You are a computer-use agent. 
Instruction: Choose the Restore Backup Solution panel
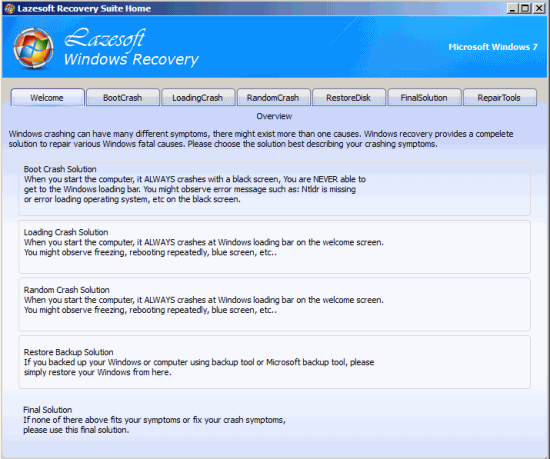(274, 362)
